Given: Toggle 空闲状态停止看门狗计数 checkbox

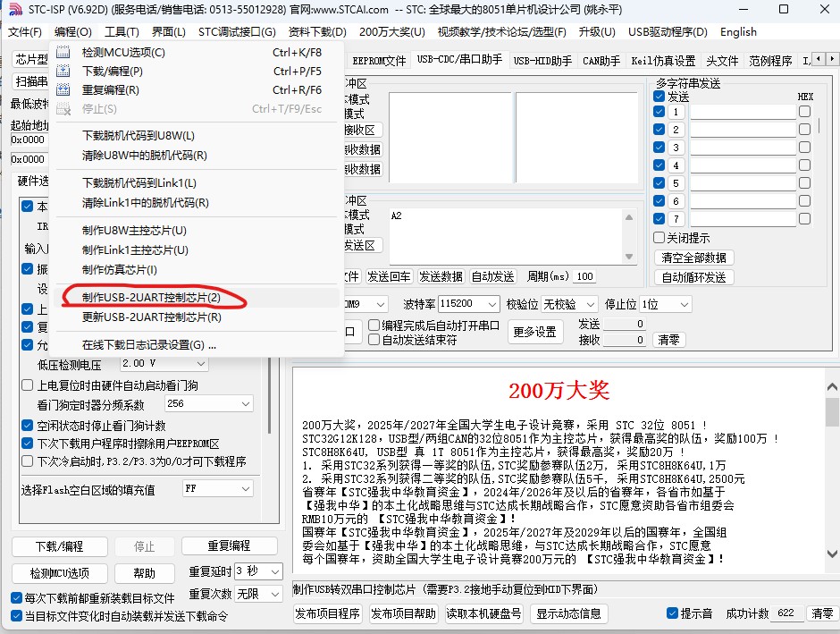Looking at the screenshot, I should [28, 426].
